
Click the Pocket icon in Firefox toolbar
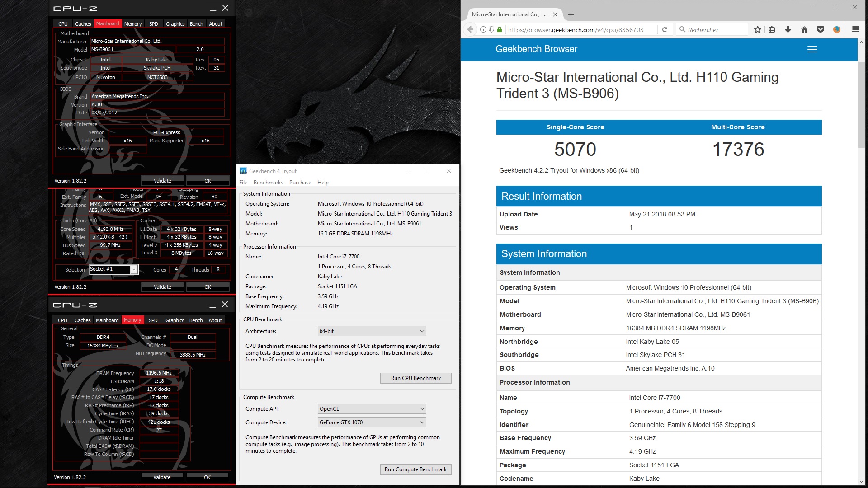click(x=820, y=29)
